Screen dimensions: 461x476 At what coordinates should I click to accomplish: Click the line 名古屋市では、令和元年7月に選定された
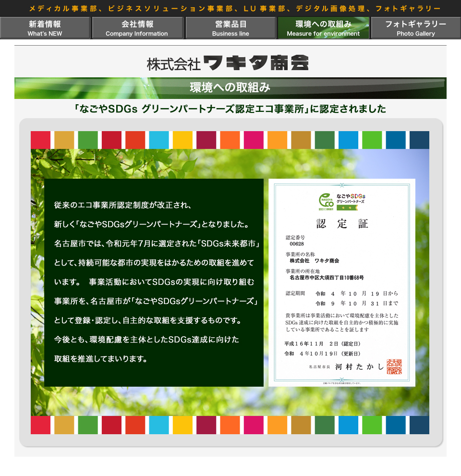[157, 244]
